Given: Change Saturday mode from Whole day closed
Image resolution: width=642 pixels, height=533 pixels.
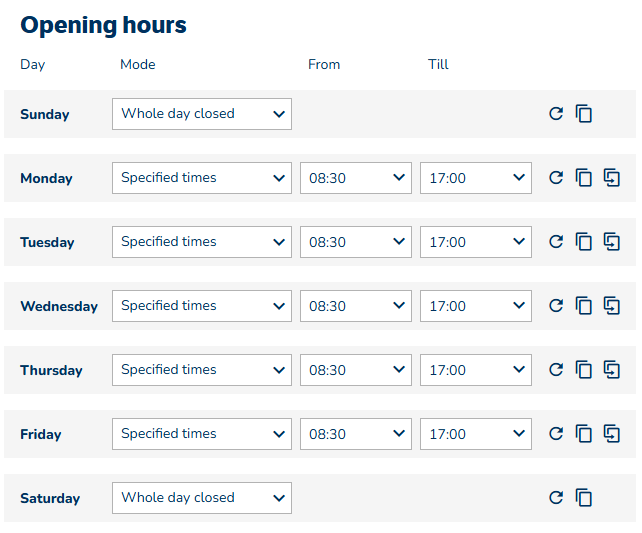Looking at the screenshot, I should [x=201, y=498].
